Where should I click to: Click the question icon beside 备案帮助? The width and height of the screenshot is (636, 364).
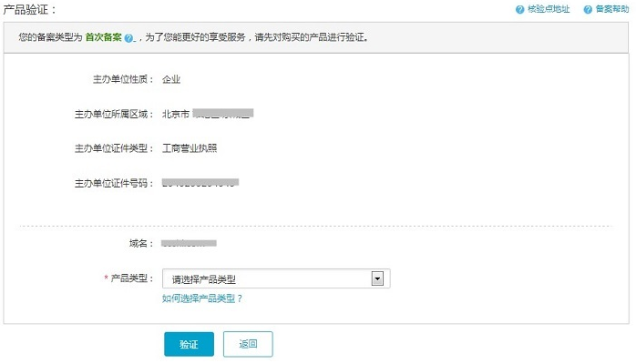[589, 9]
